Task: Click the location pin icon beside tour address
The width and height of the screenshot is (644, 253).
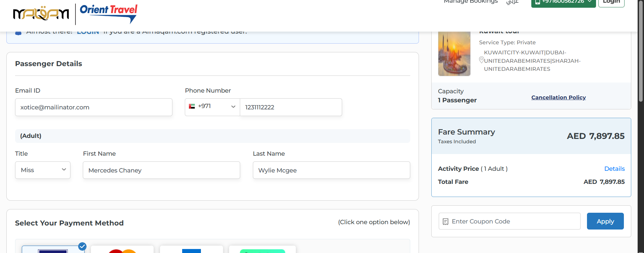Action: pos(481,60)
